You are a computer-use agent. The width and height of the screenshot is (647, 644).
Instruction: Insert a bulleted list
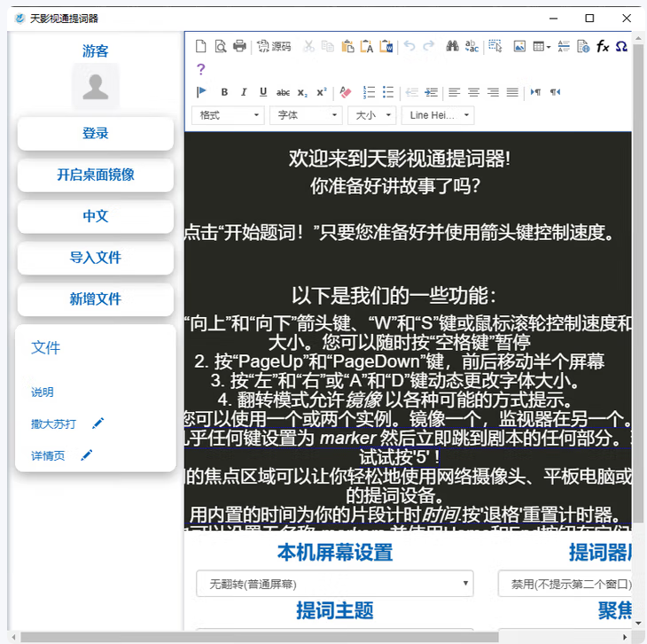tap(388, 92)
